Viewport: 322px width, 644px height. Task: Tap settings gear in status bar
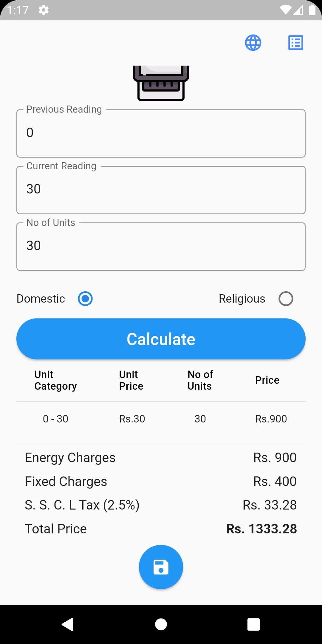44,10
